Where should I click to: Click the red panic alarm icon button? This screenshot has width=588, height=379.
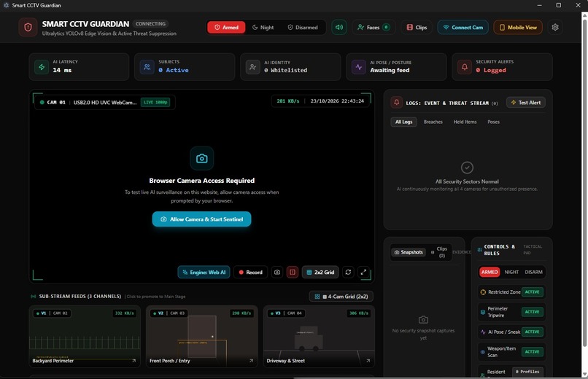(x=293, y=273)
